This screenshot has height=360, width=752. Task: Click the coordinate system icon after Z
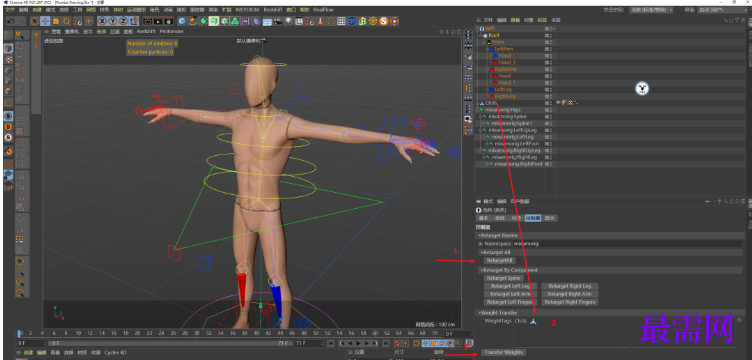point(134,21)
